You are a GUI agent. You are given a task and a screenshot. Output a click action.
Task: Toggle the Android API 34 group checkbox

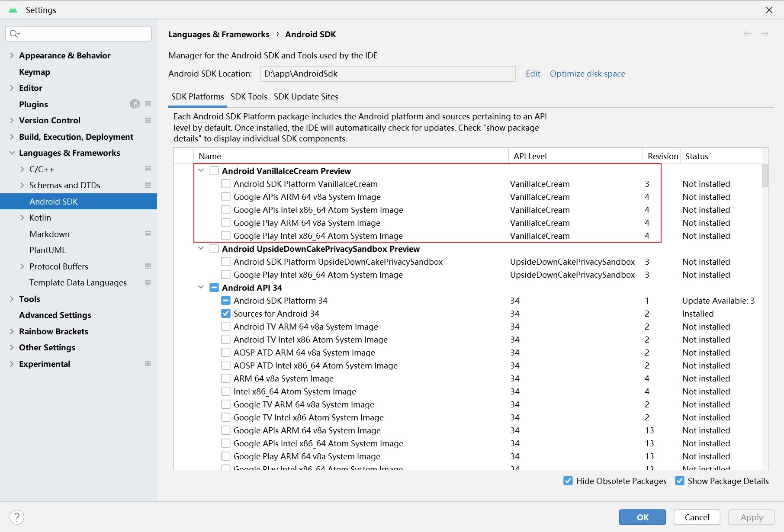click(x=214, y=288)
